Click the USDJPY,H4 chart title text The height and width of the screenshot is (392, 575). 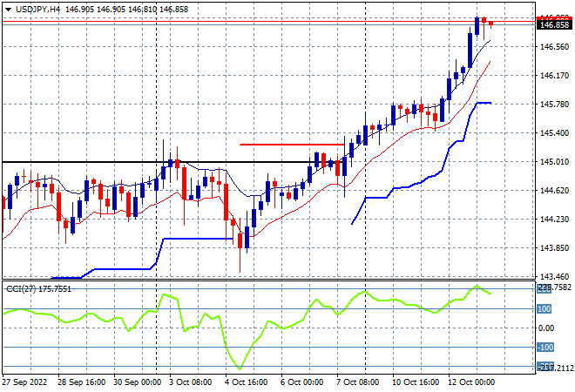tap(37, 10)
